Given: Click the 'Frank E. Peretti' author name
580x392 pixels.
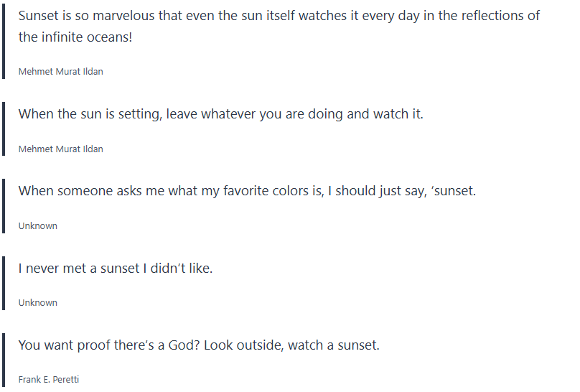Looking at the screenshot, I should tap(48, 379).
